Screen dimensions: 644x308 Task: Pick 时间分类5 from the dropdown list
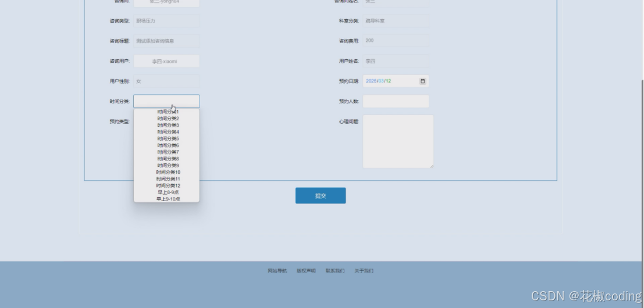point(168,139)
